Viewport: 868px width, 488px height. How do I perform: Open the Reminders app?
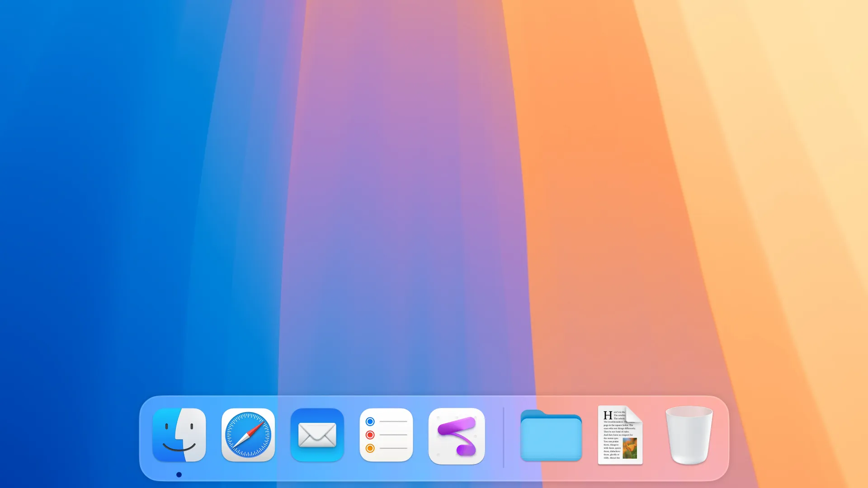tap(386, 435)
